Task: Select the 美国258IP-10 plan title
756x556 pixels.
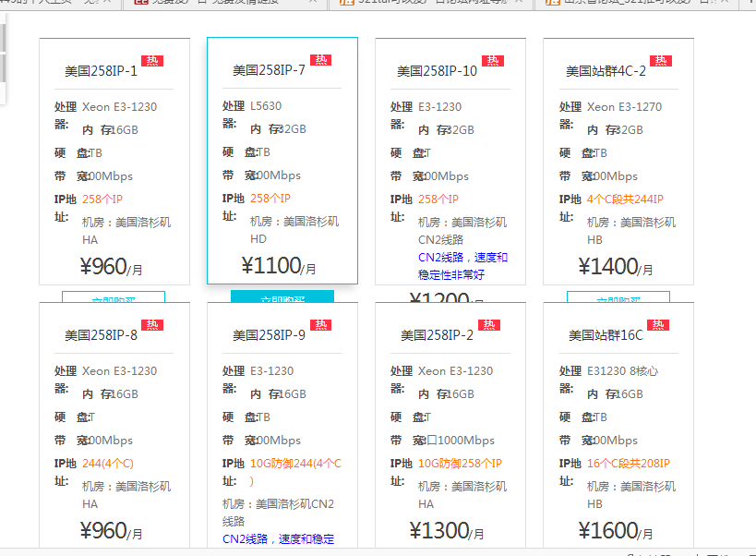Action: (437, 71)
